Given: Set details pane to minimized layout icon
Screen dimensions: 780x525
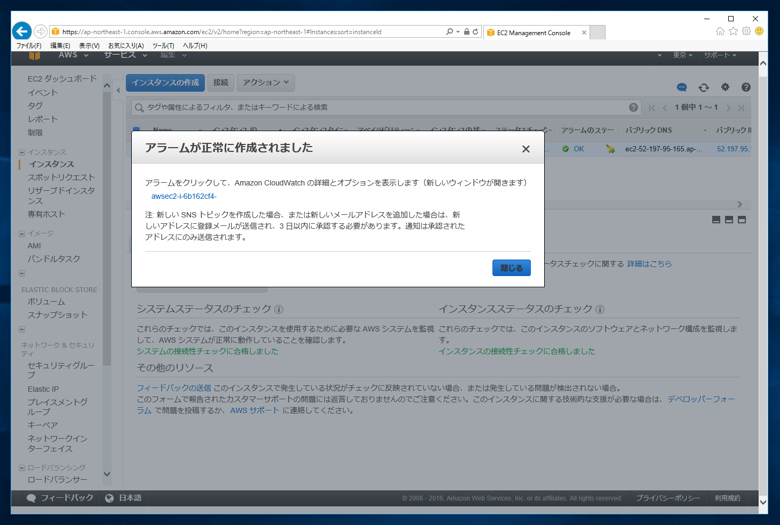Looking at the screenshot, I should tap(716, 219).
